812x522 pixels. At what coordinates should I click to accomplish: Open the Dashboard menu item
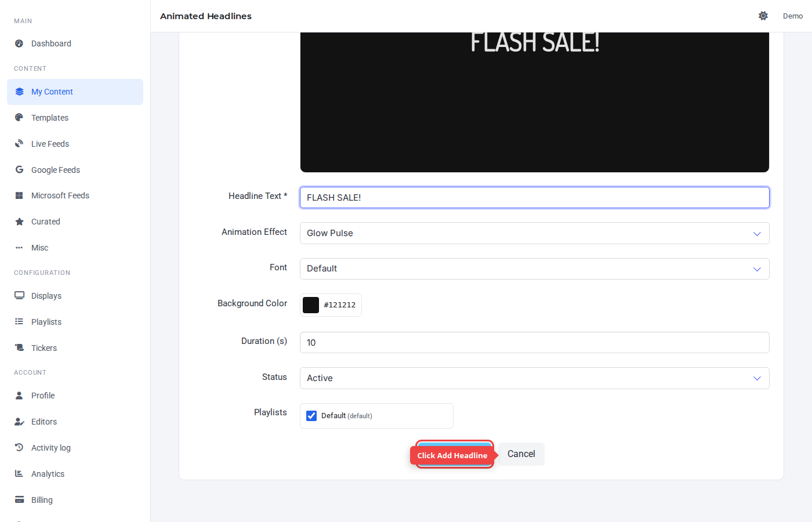75,43
